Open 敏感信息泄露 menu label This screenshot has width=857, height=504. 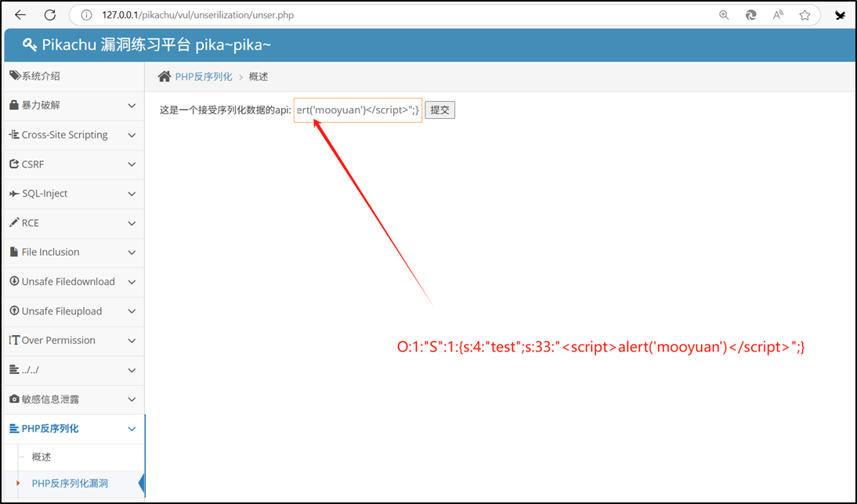pyautogui.click(x=50, y=399)
